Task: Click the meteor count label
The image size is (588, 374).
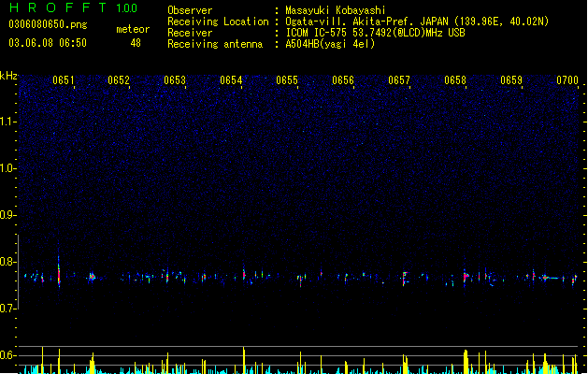Action: click(x=133, y=29)
